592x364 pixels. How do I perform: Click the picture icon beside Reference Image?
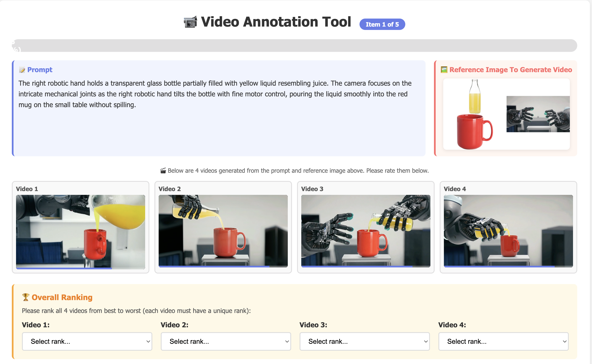click(x=444, y=70)
